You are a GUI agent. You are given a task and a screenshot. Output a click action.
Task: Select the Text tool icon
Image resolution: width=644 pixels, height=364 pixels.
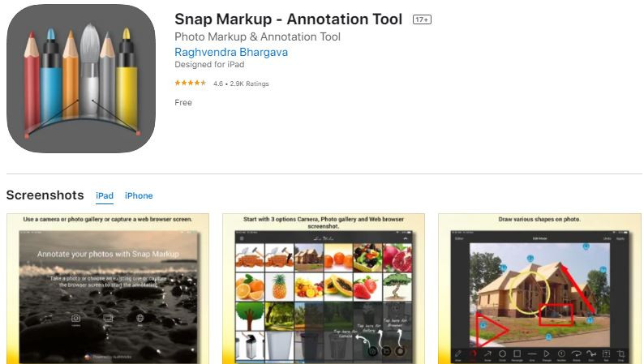[606, 353]
